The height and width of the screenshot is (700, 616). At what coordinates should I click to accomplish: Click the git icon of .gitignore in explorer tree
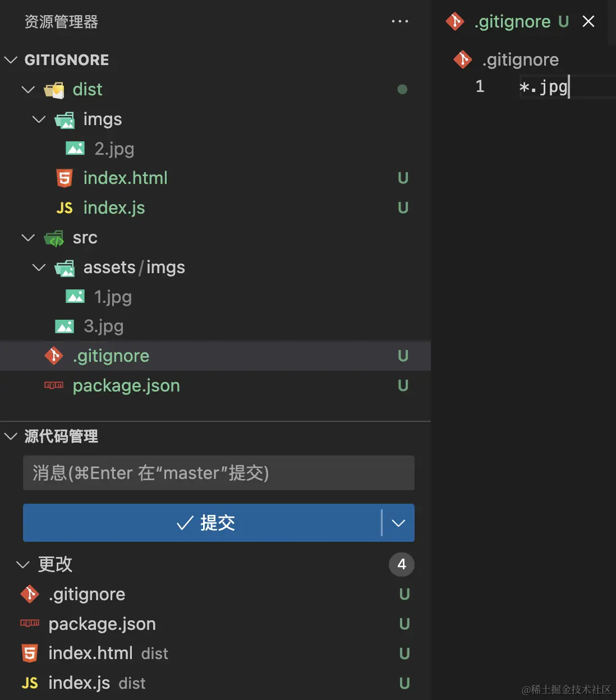pyautogui.click(x=54, y=356)
